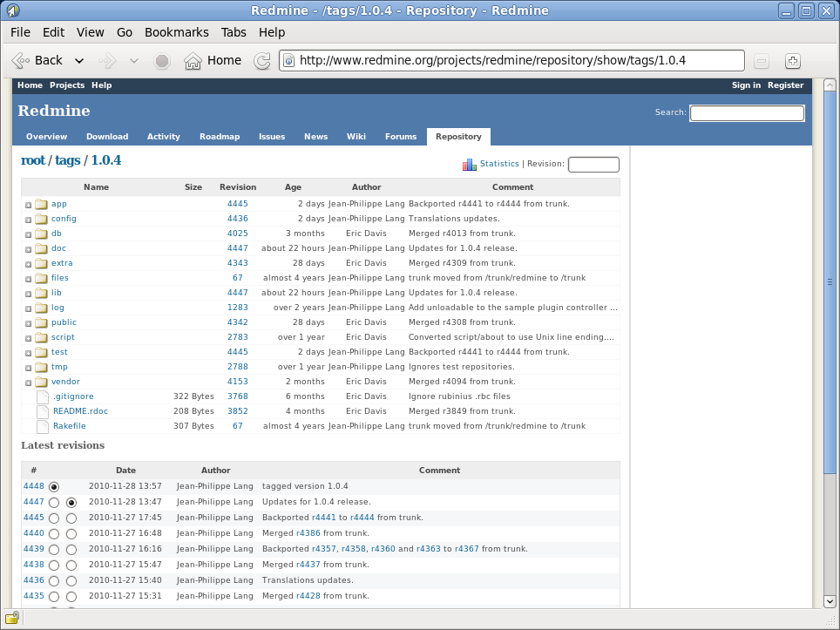Click the Forward arrow icon
The width and height of the screenshot is (840, 630).
[x=107, y=60]
